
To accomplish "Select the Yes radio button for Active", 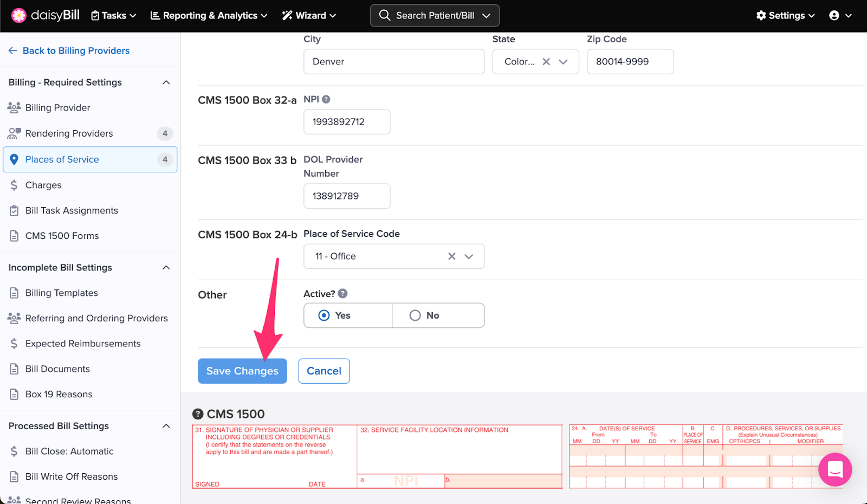I will (x=324, y=315).
